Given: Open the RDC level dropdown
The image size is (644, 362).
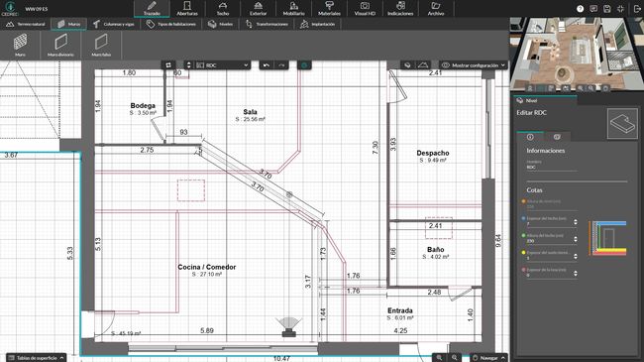Looking at the screenshot, I should click(222, 65).
